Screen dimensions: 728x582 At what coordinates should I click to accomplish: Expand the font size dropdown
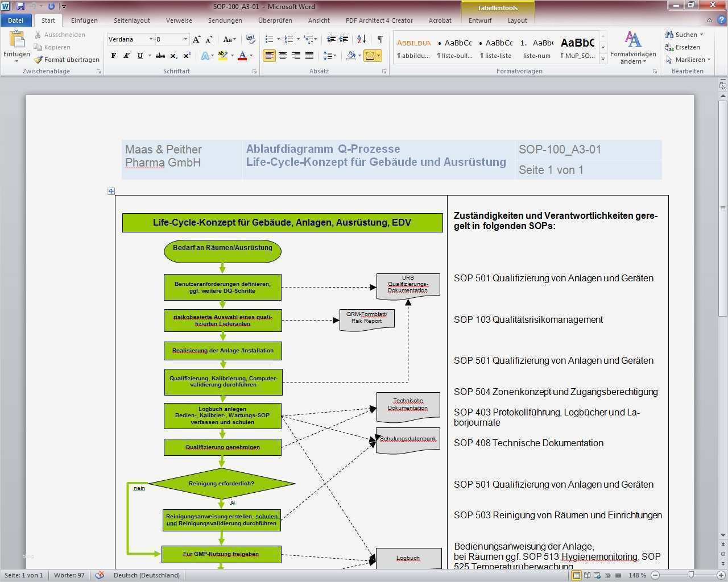(x=185, y=39)
